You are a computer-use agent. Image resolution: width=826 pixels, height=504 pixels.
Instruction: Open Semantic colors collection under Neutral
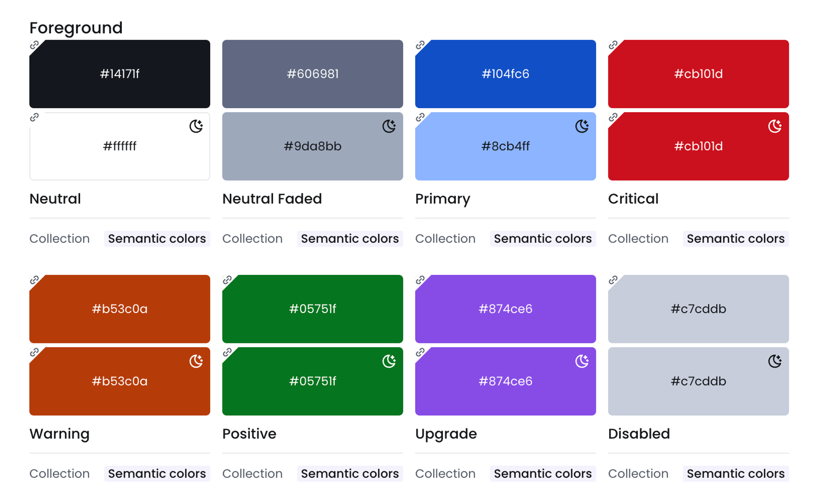tap(157, 239)
